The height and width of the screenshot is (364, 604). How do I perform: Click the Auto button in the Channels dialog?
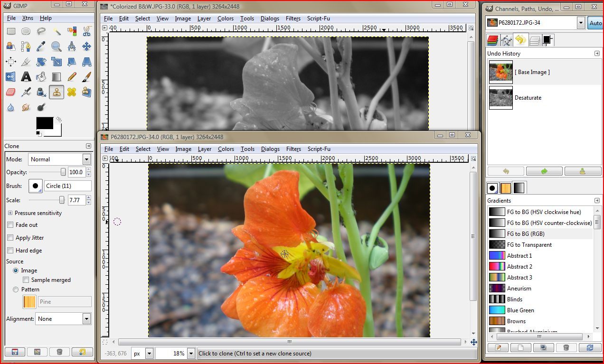click(595, 23)
